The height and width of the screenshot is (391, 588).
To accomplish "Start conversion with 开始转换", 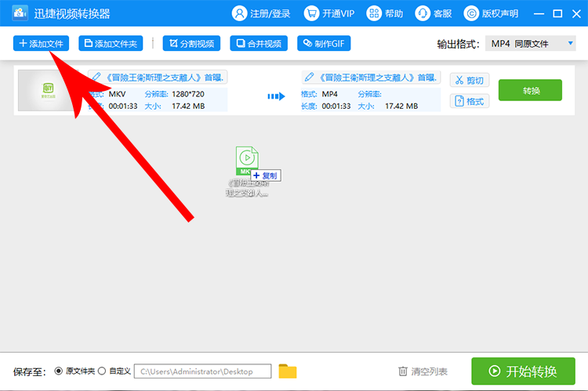I will click(523, 371).
